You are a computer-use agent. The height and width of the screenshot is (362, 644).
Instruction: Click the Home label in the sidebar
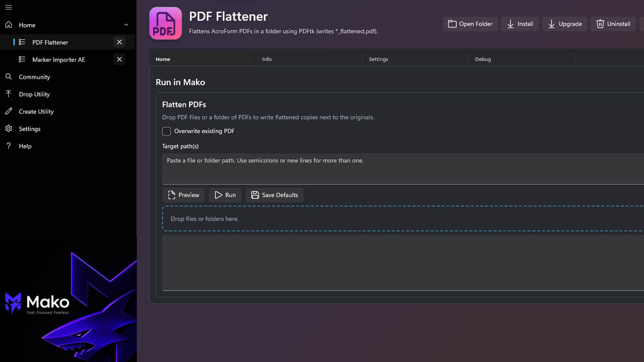[x=27, y=25]
